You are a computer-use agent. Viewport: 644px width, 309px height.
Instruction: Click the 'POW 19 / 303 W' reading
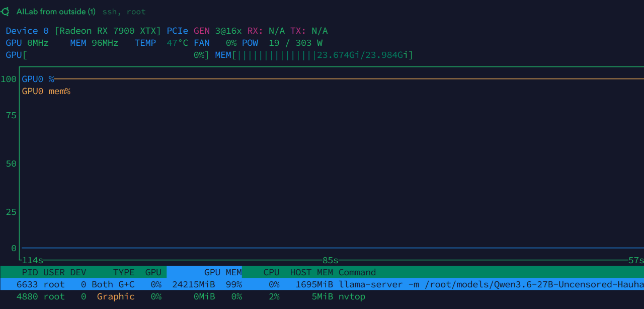click(x=282, y=43)
